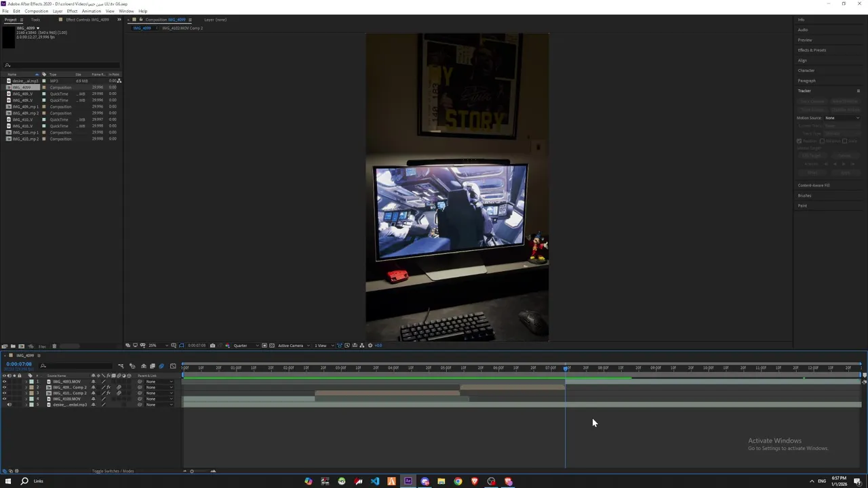Open parent dropdown for layer 3

(159, 393)
